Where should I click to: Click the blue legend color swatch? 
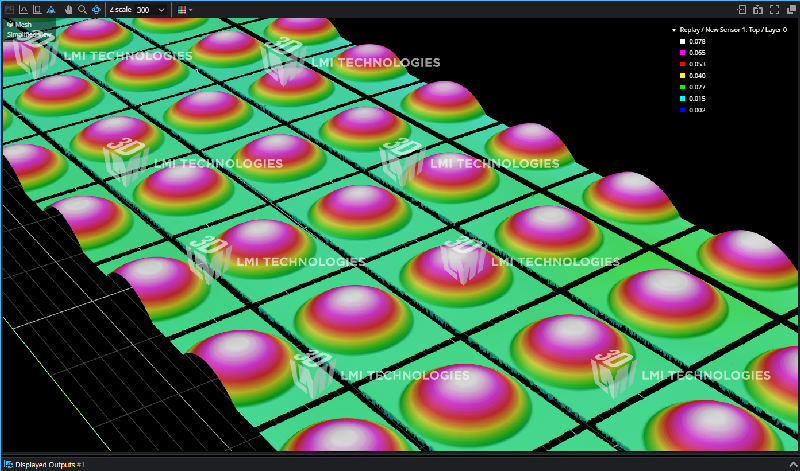tap(683, 110)
